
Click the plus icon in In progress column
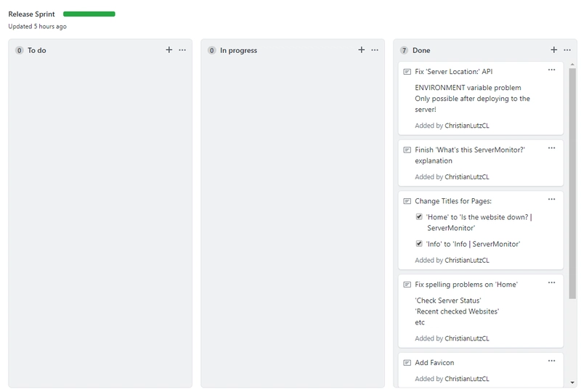coord(362,50)
